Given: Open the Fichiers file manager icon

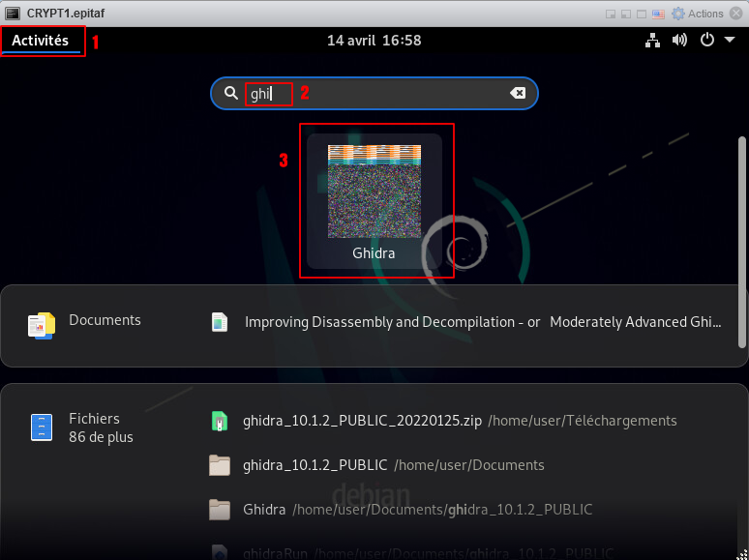Looking at the screenshot, I should pos(42,427).
